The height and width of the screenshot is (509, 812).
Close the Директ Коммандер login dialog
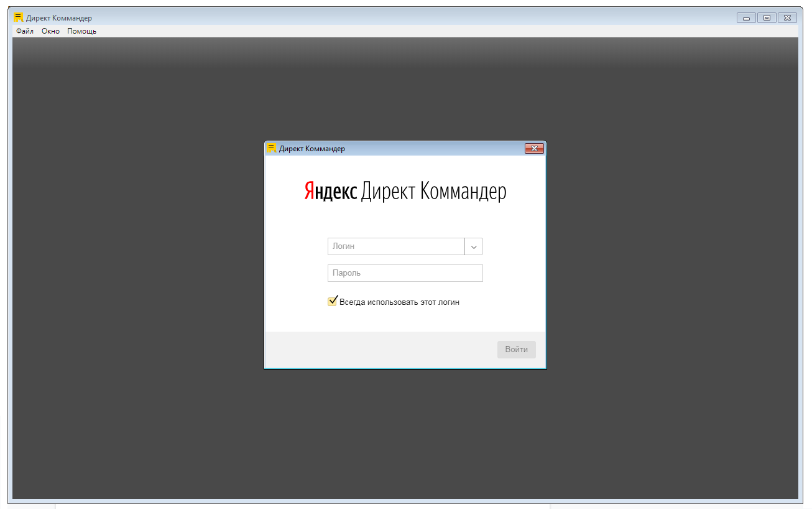pyautogui.click(x=535, y=148)
